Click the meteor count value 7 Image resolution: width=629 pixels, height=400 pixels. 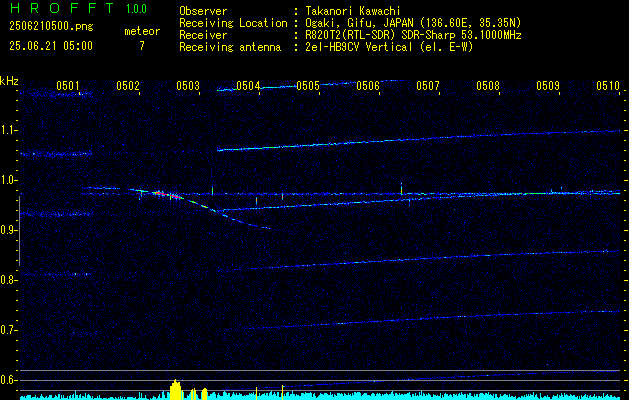click(x=142, y=46)
